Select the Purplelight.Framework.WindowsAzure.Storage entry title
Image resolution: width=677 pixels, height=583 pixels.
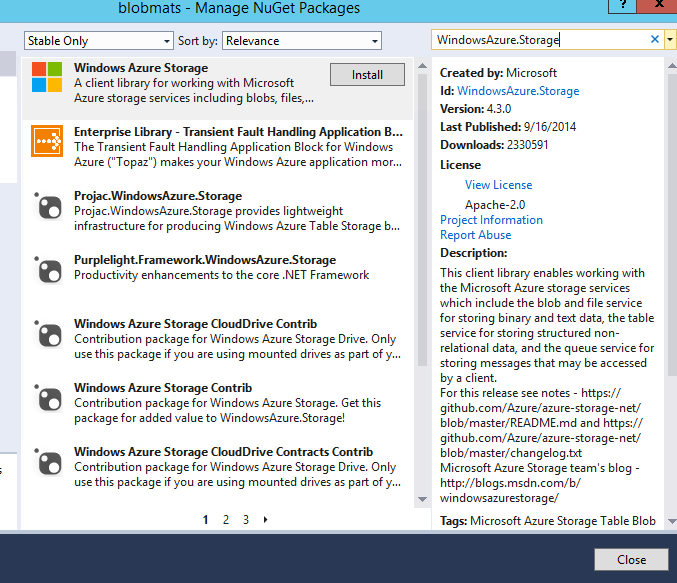(x=205, y=260)
